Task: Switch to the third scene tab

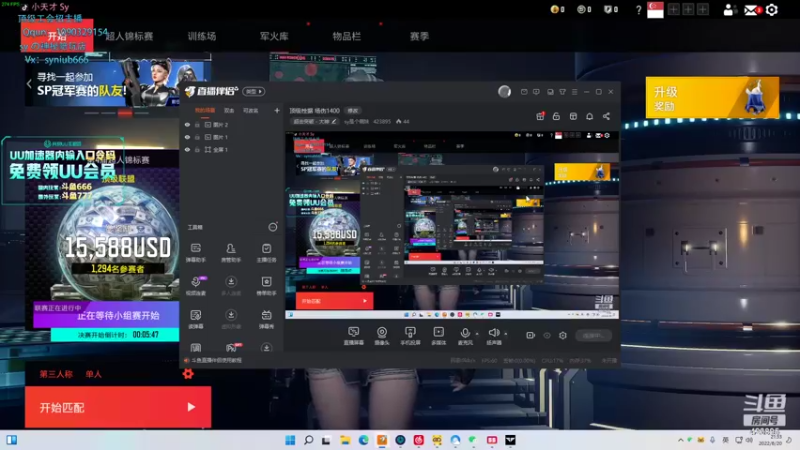Action: point(250,111)
